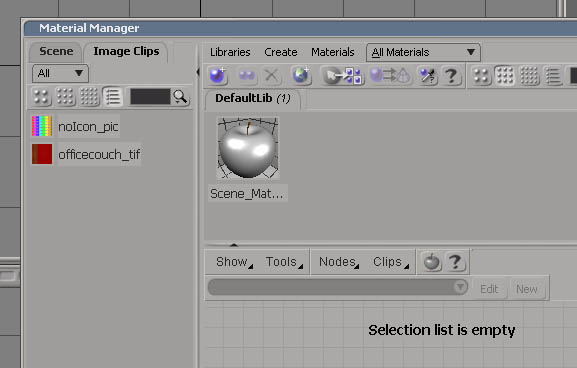Click the delete material X icon
The height and width of the screenshot is (368, 577).
coord(272,76)
